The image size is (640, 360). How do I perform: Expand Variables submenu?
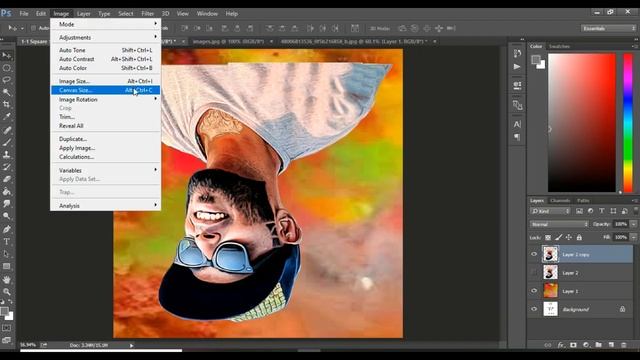106,170
